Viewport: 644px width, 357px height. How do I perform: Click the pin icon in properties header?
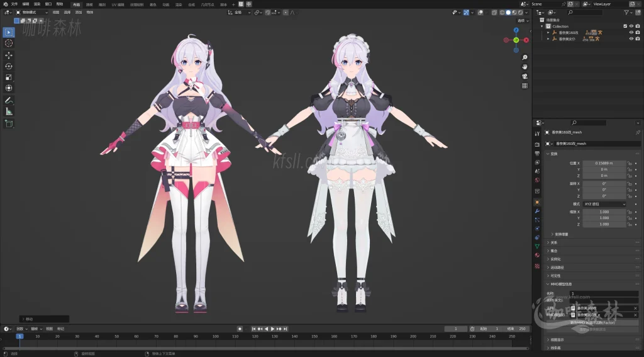tap(638, 132)
